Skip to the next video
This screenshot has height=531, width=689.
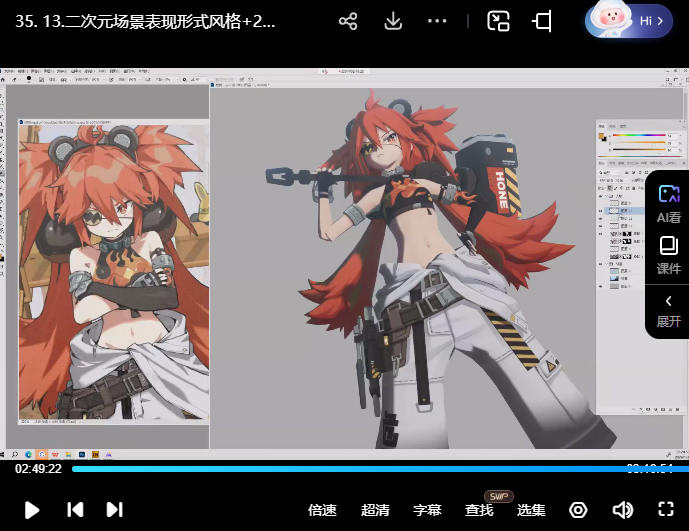114,510
